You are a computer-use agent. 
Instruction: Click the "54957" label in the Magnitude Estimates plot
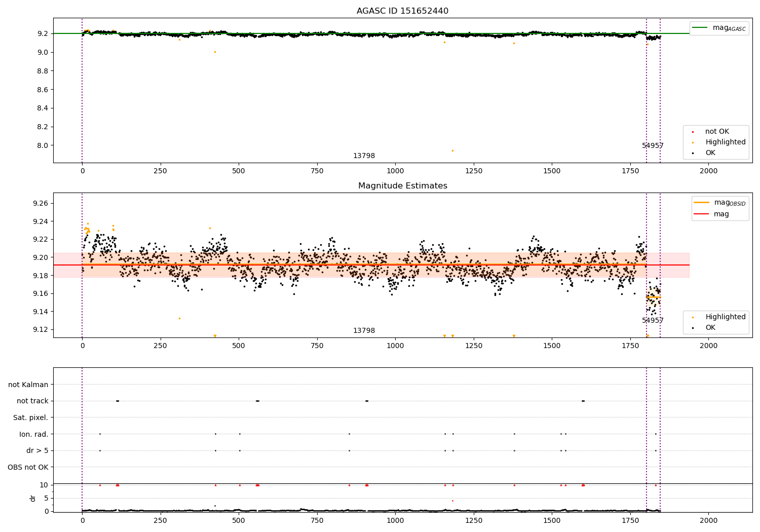click(x=653, y=321)
